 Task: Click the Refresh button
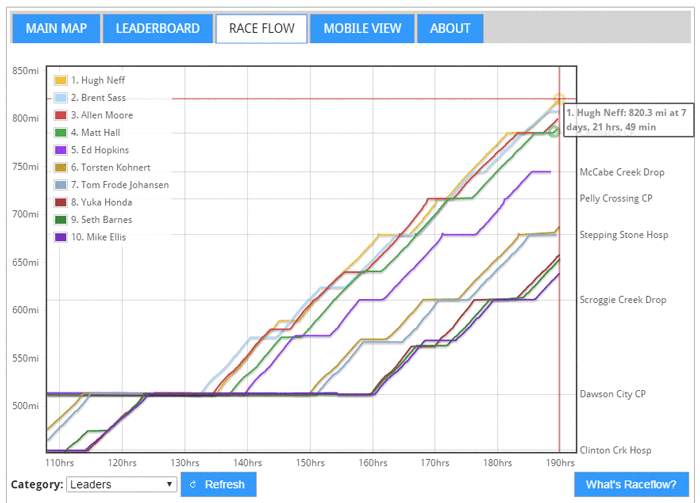click(218, 484)
